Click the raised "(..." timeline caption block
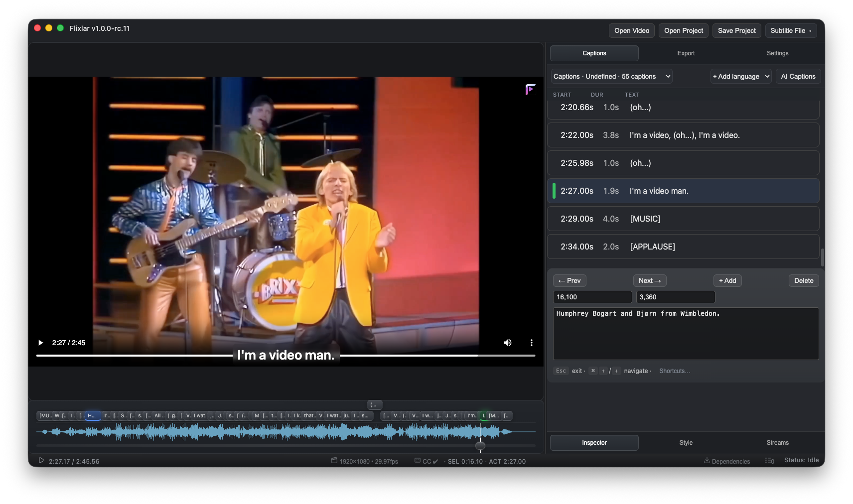Screen dimensions: 853x504 375,405
